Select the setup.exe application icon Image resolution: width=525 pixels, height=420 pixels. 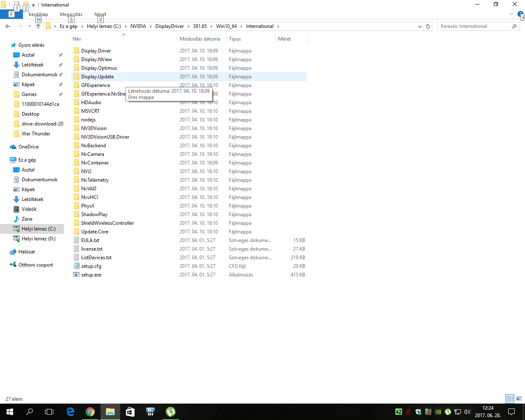pos(76,275)
